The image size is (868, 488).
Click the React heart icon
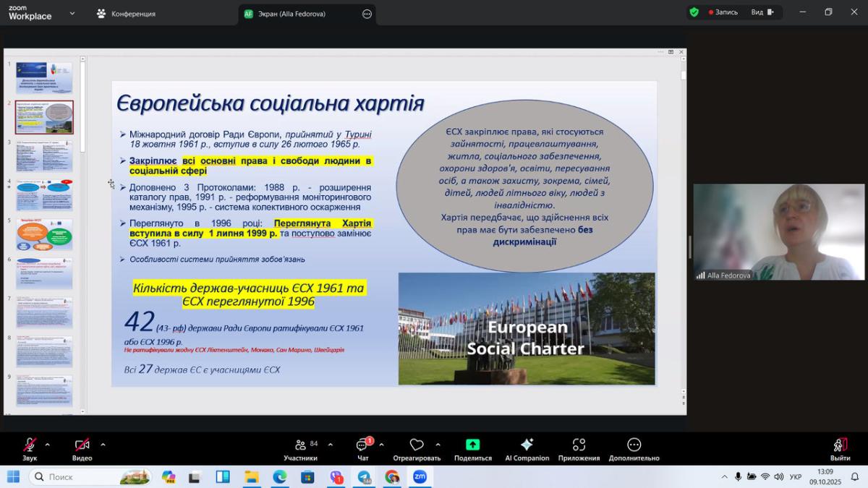pyautogui.click(x=417, y=445)
